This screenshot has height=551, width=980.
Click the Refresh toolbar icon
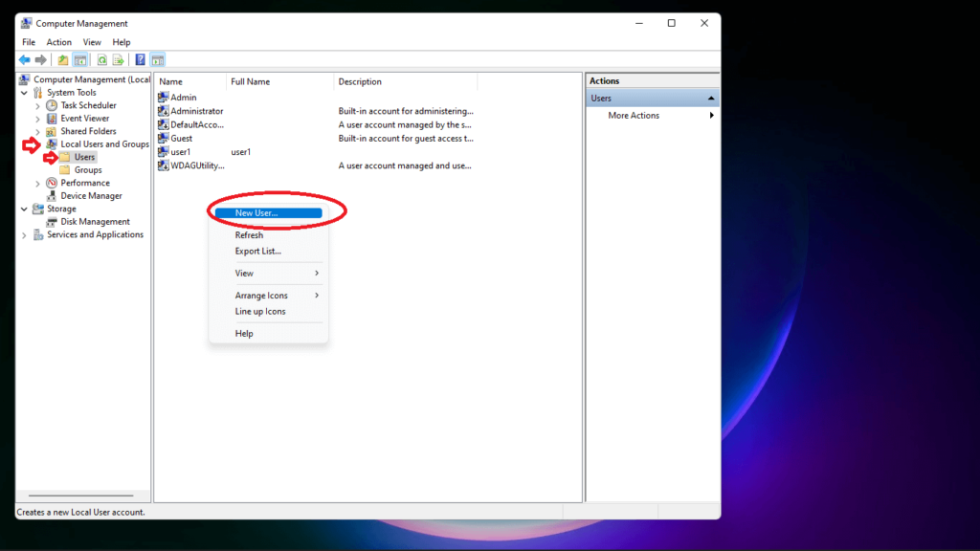coord(101,59)
